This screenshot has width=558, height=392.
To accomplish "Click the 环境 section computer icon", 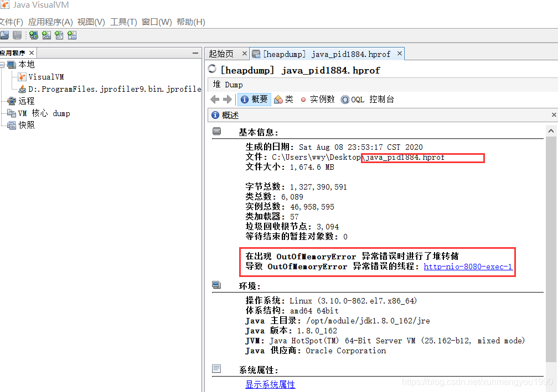I will point(216,285).
